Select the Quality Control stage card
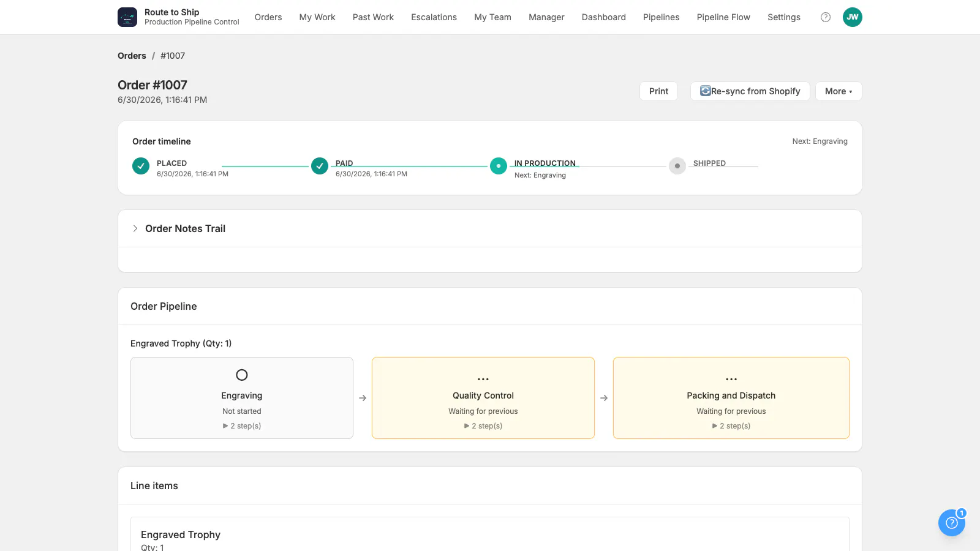Image resolution: width=980 pixels, height=551 pixels. coord(483,398)
